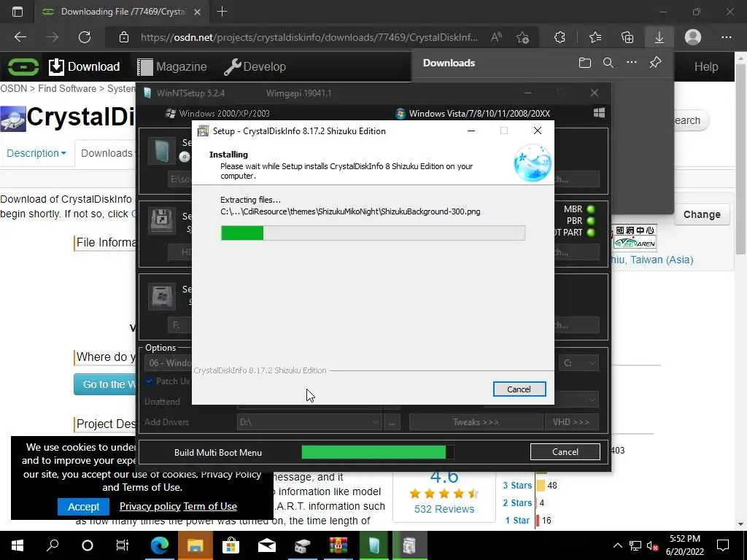The height and width of the screenshot is (560, 747).
Task: Open the browser profile avatar
Action: point(693,37)
